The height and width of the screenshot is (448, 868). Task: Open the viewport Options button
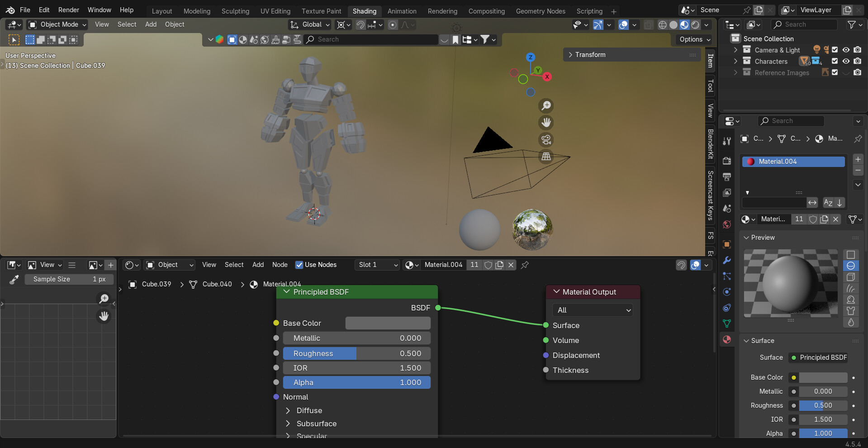(x=694, y=39)
